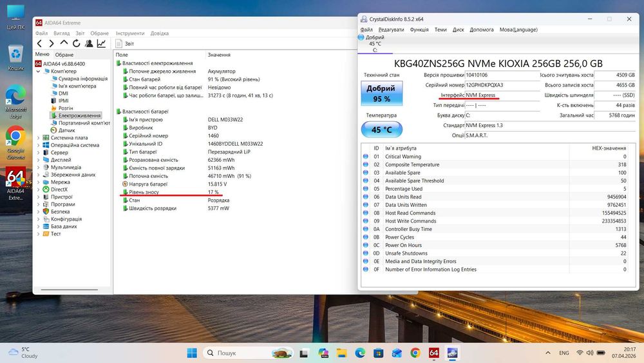Click the AIDA64 Refresh icon
The width and height of the screenshot is (644, 363).
77,43
